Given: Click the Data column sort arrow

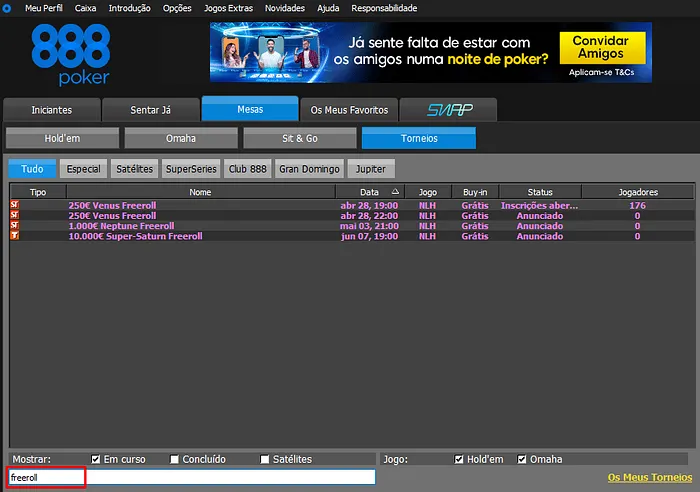Looking at the screenshot, I should [x=395, y=192].
